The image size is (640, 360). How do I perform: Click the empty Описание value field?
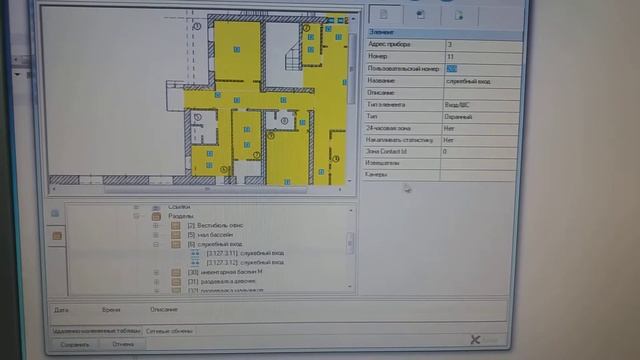[x=482, y=93]
